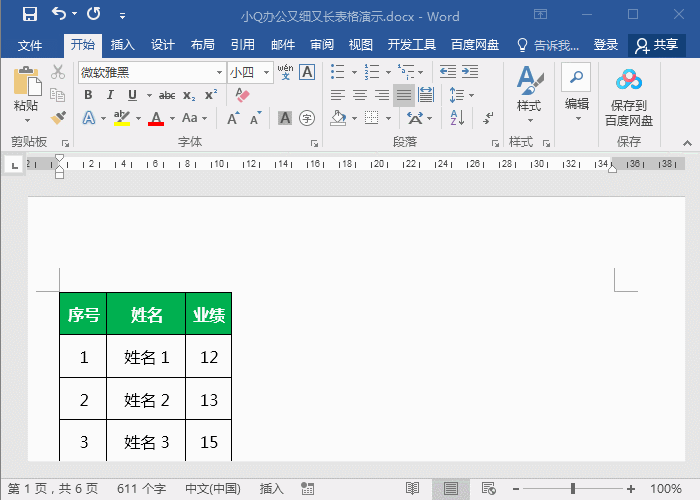Switch to the 视图 View tab
This screenshot has width=700, height=500.
[x=360, y=45]
